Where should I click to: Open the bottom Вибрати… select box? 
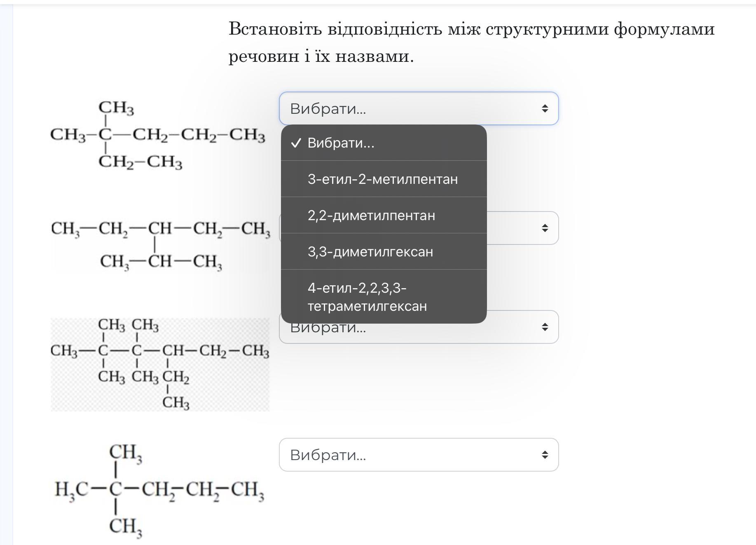point(418,455)
